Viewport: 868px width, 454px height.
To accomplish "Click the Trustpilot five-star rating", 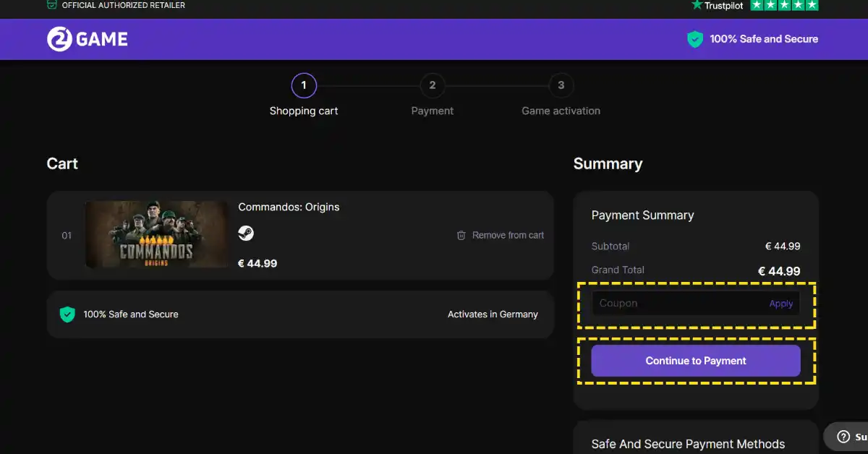I will click(784, 5).
